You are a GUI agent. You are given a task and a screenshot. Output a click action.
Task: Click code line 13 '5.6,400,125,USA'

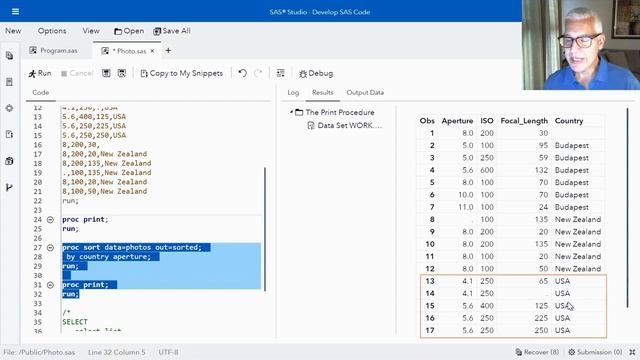click(x=94, y=117)
